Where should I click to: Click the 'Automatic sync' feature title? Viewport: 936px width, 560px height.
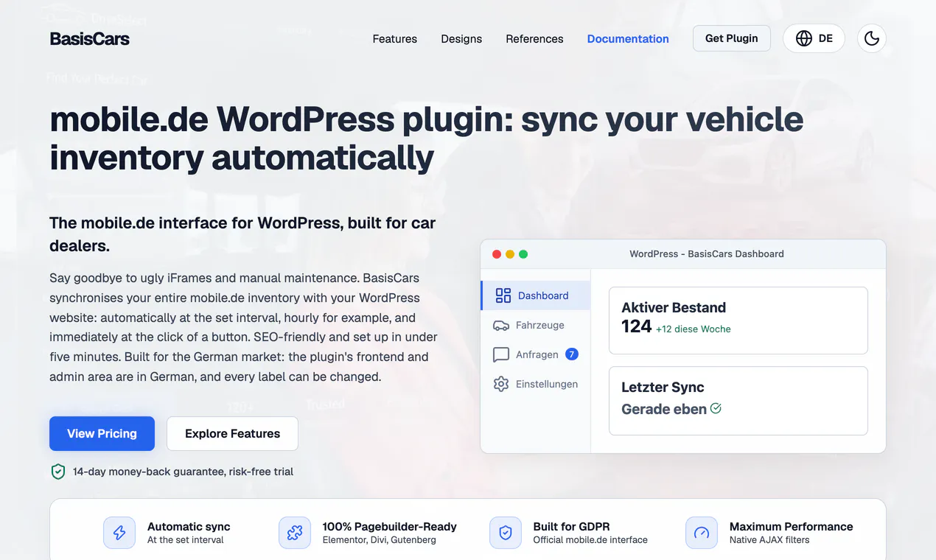(189, 527)
